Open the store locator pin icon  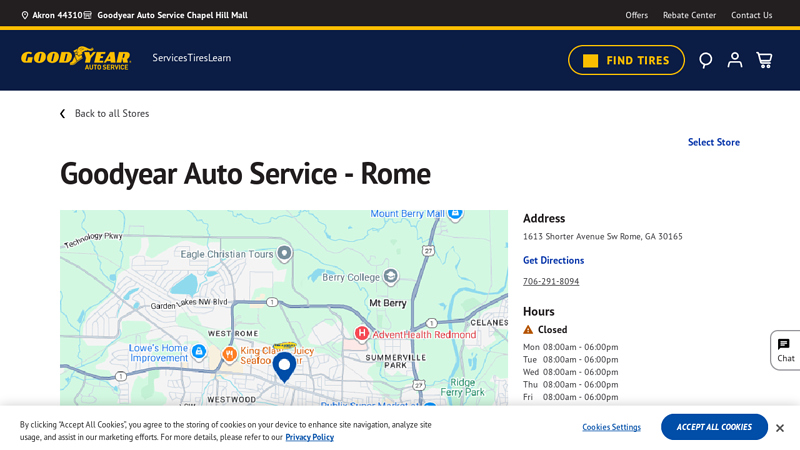(x=706, y=60)
